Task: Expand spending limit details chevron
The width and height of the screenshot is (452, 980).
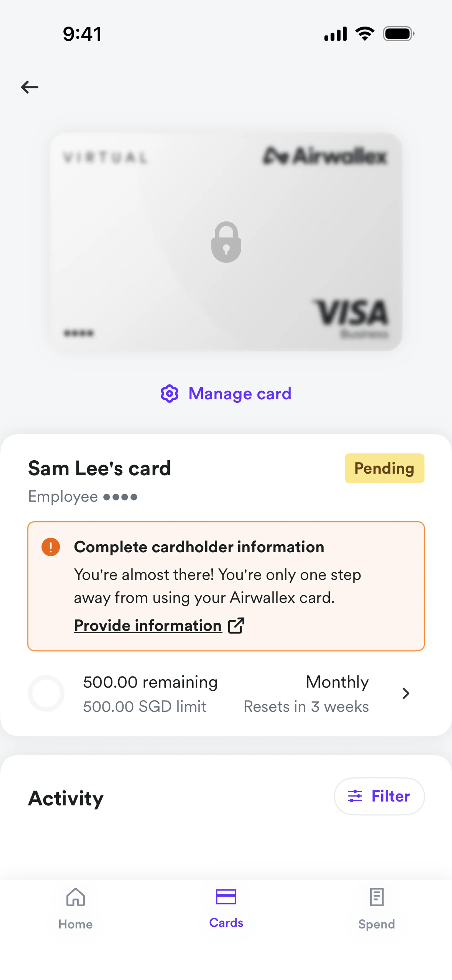Action: [x=406, y=693]
